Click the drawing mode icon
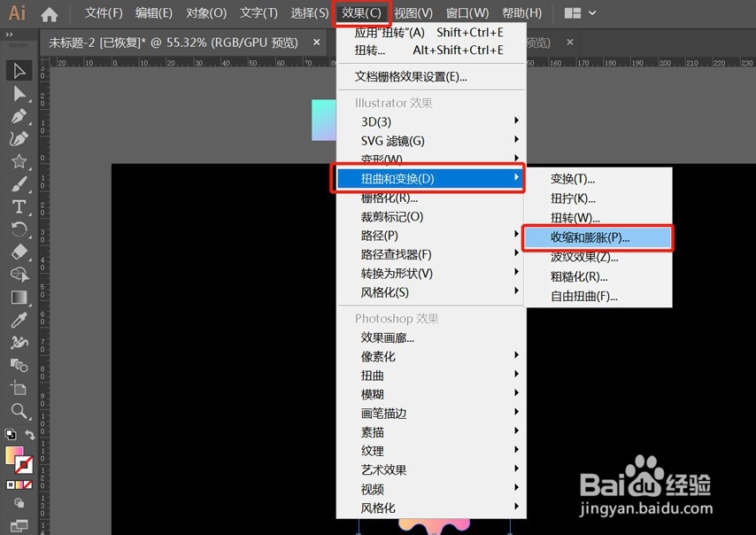The height and width of the screenshot is (535, 756). (x=19, y=503)
